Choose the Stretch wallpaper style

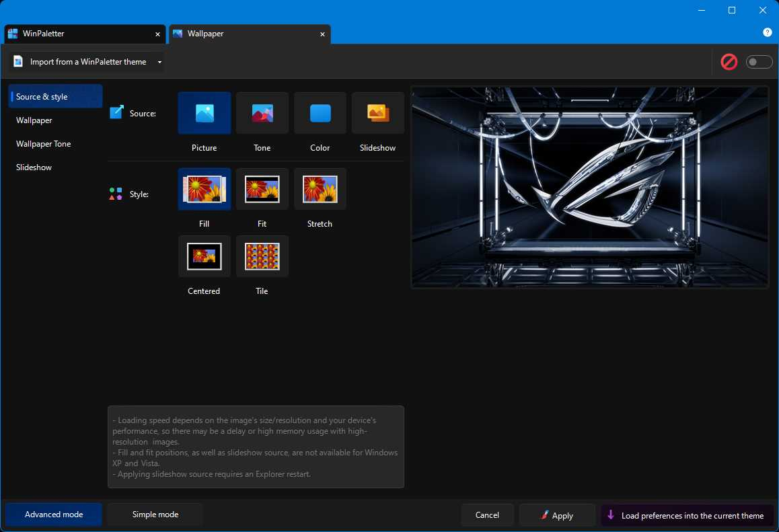pos(320,189)
